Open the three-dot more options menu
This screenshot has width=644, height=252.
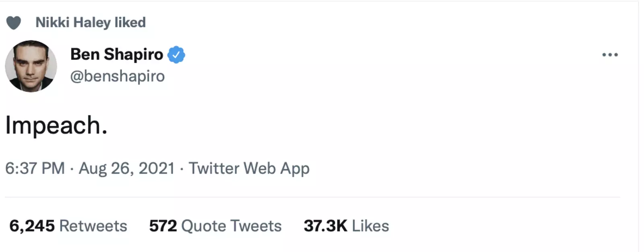[610, 55]
